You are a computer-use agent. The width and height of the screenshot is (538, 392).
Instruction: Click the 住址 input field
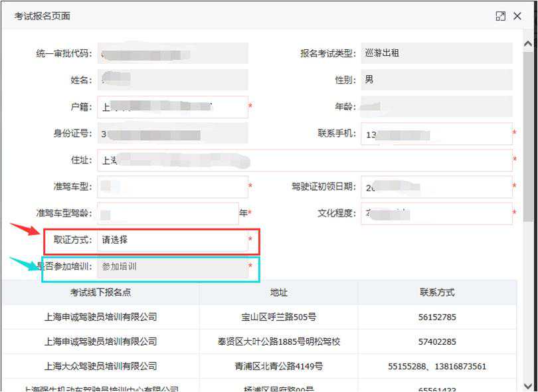pos(304,160)
